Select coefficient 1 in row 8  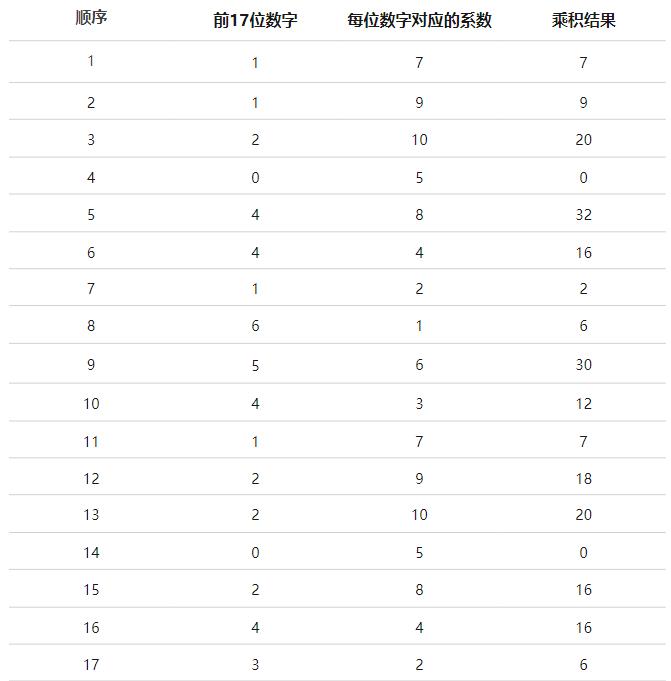(x=419, y=326)
